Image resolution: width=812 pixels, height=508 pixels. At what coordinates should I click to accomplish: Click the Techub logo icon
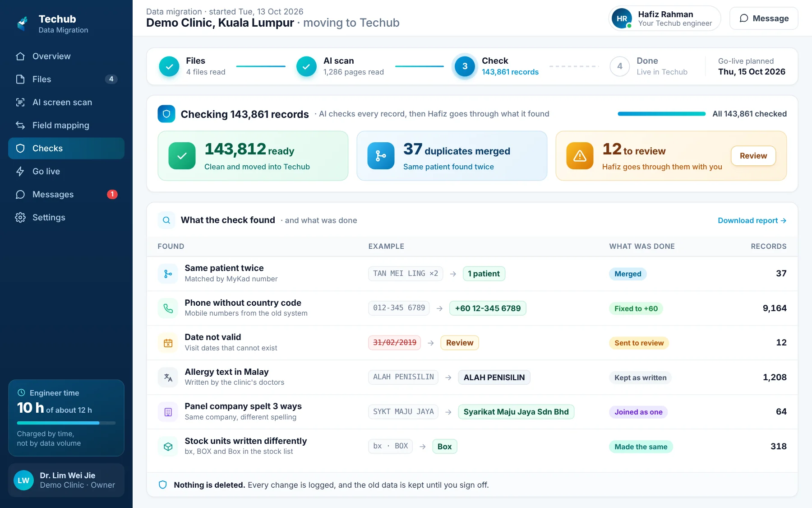(x=23, y=23)
